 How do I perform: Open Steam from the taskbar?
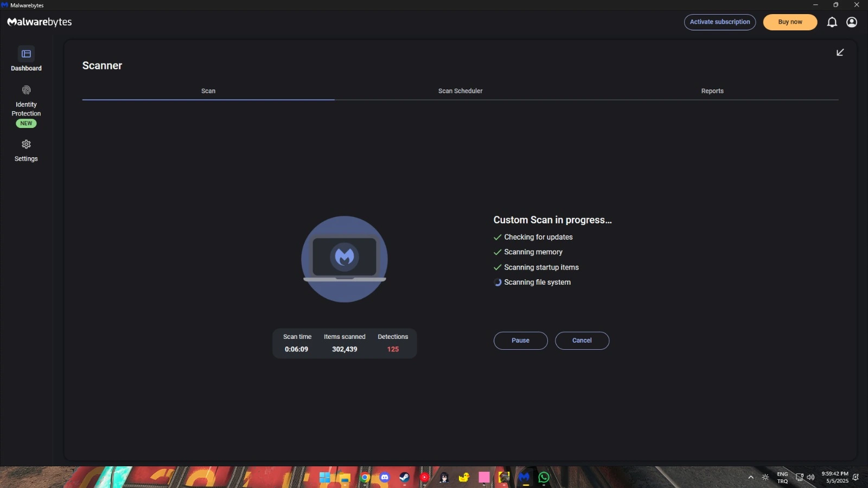click(x=405, y=478)
